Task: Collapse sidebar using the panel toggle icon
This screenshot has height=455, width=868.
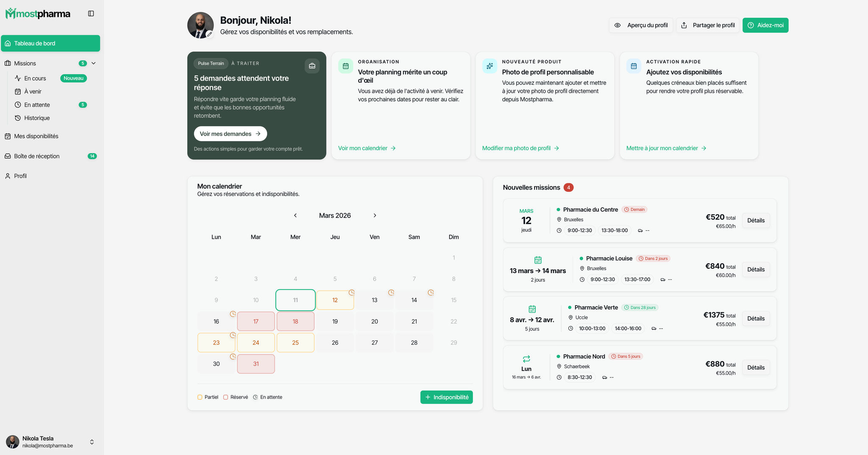Action: coord(91,14)
